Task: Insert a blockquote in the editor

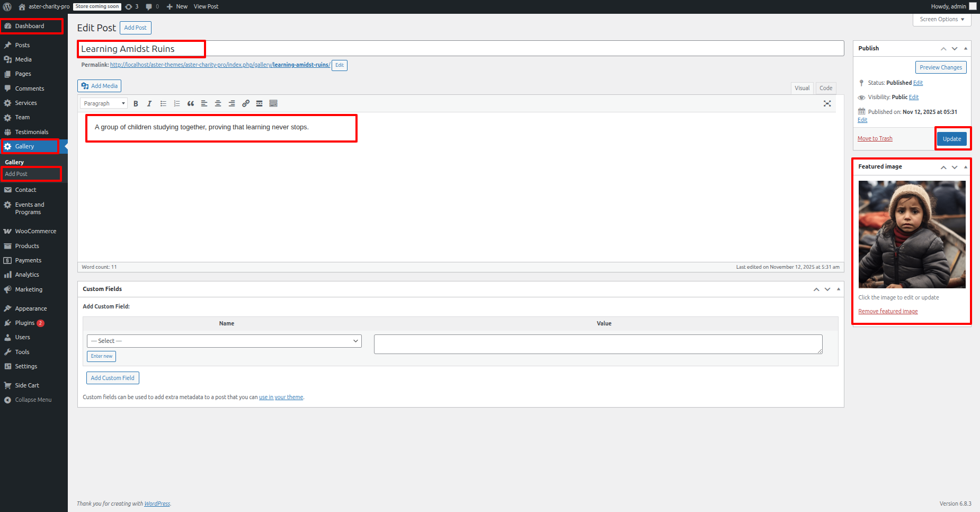Action: click(191, 104)
